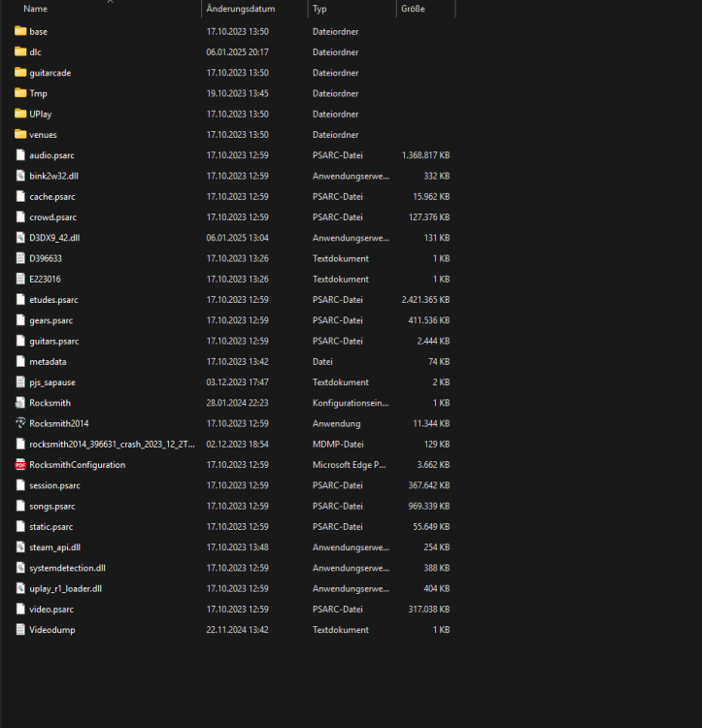Click the size 3.662 KB
Viewport: 702px width, 728px height.
coord(433,465)
